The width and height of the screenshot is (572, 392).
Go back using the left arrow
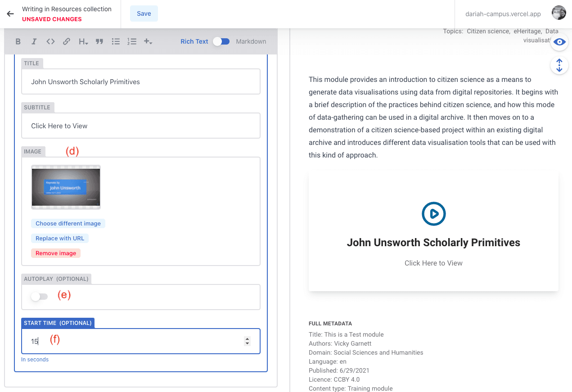point(10,14)
